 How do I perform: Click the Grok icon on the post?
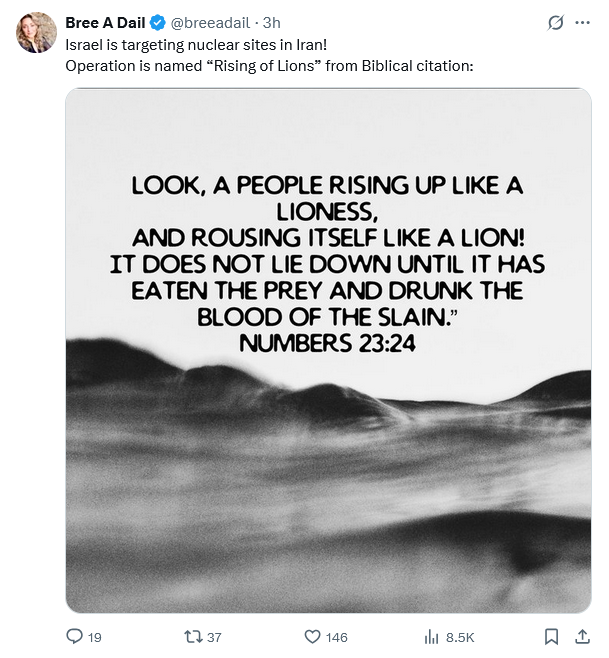(556, 23)
